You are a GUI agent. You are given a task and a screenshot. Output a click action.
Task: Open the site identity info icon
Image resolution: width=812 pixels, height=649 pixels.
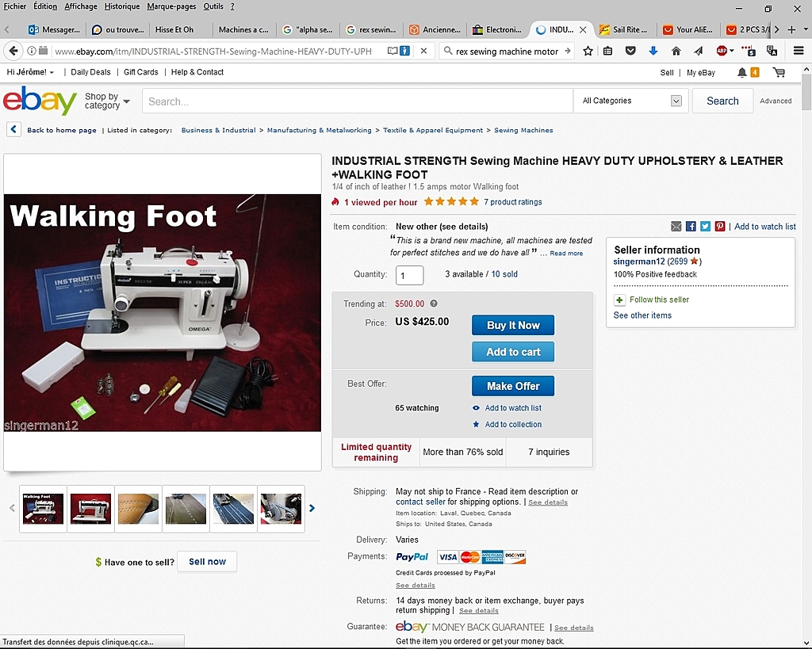pos(31,51)
